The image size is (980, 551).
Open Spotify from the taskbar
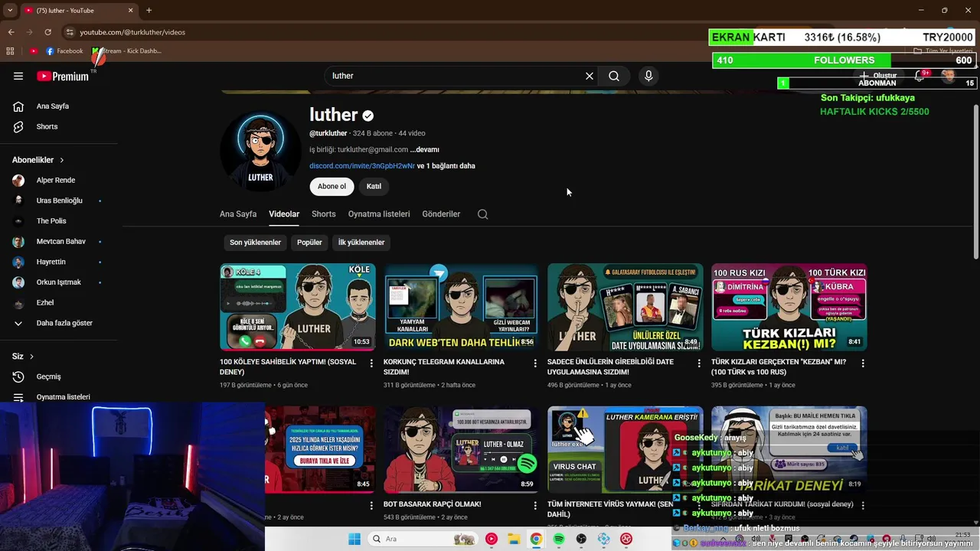(559, 539)
